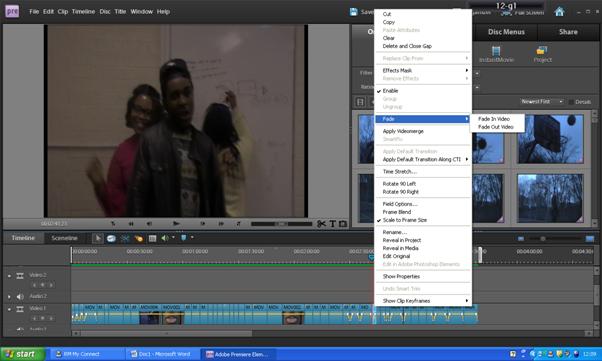Open the Audio Tools dropdown arrow
The image size is (602, 361).
[x=173, y=237]
